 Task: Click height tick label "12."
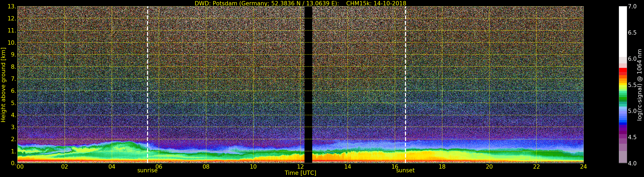[x=12, y=18]
